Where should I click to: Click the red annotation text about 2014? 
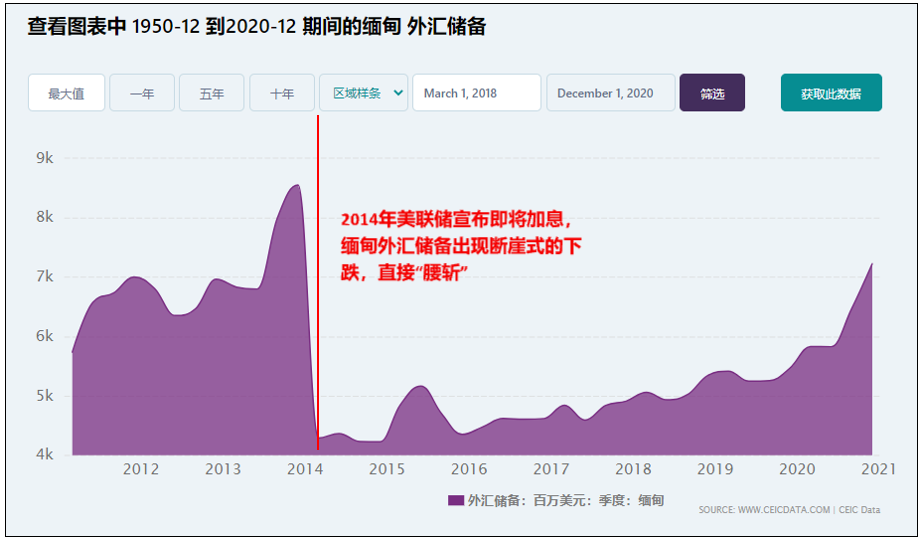(x=460, y=245)
